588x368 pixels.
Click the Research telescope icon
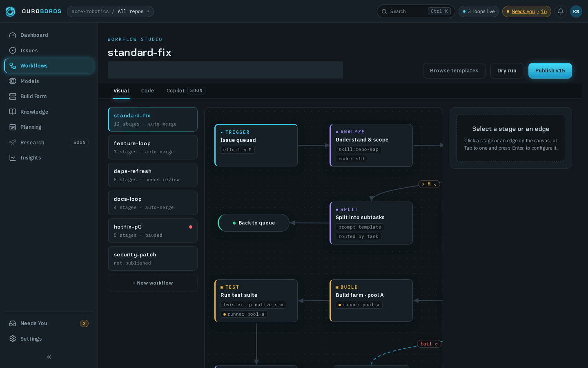[13, 142]
